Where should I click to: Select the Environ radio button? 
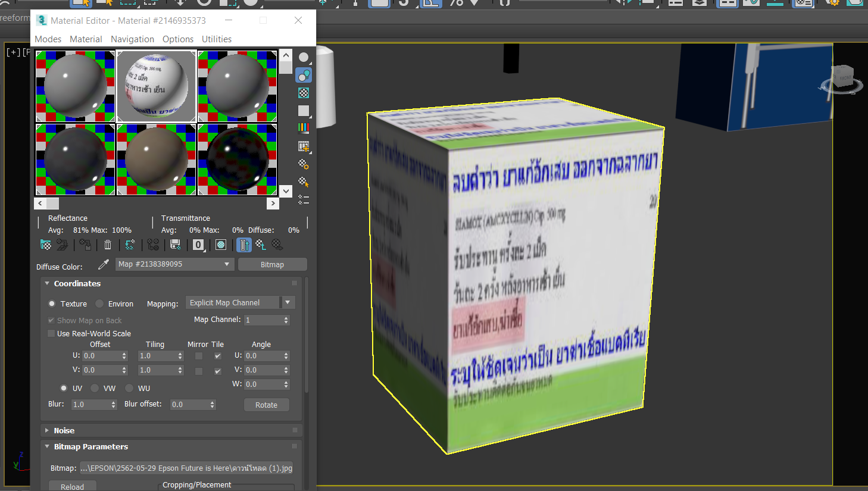coord(99,304)
